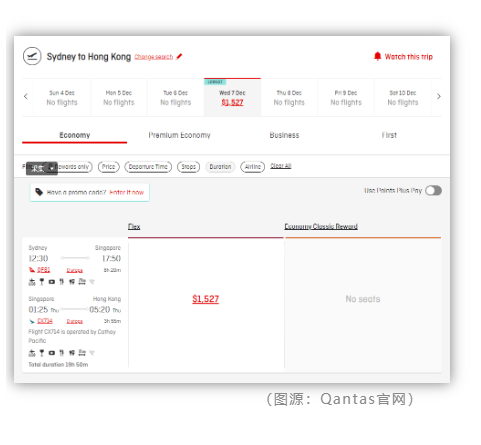Image resolution: width=481 pixels, height=445 pixels.
Task: Toggle the Use Points Plus Pay switch
Action: (x=433, y=191)
